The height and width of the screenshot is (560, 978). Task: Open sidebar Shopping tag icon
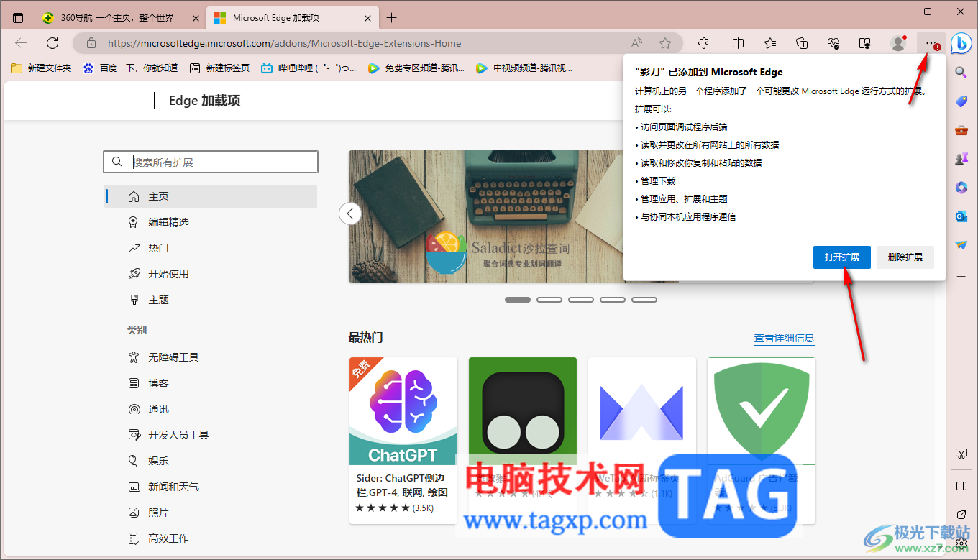click(961, 101)
